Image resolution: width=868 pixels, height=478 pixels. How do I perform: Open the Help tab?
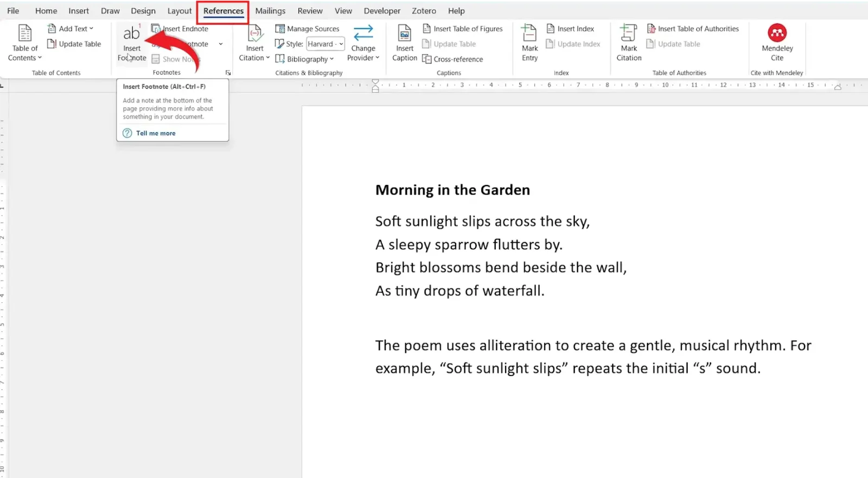pos(456,11)
